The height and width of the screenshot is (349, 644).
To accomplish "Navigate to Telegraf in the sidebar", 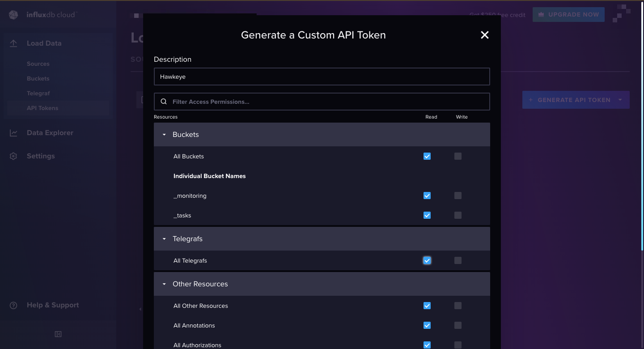I will point(38,93).
